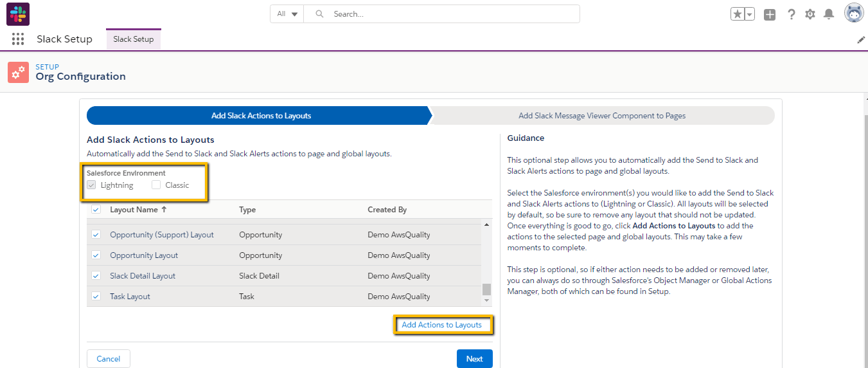Open the Global Actions plus icon
This screenshot has height=368, width=868.
pyautogui.click(x=770, y=14)
